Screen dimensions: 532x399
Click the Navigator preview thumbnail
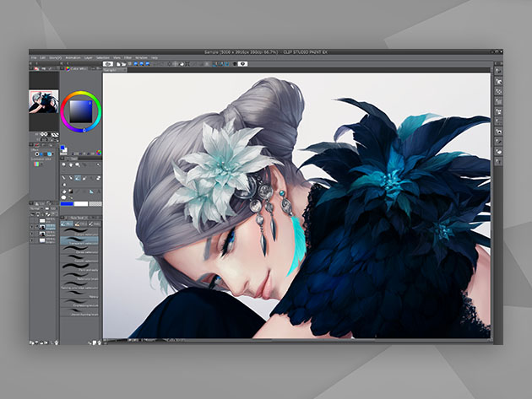click(x=44, y=101)
